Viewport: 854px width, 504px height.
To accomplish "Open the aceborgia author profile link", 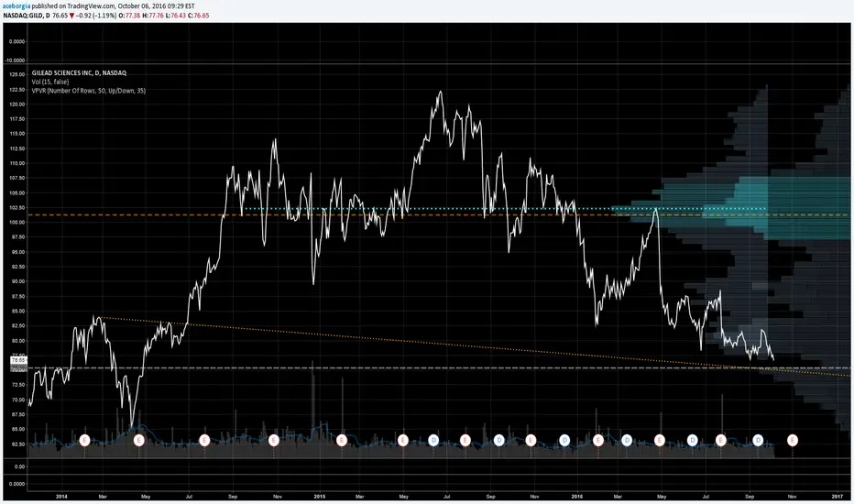I will tap(16, 6).
